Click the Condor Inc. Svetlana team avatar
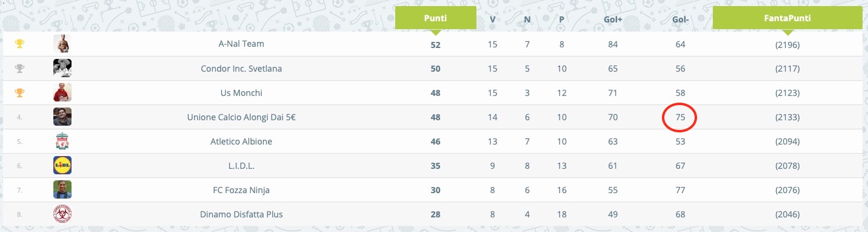 tap(62, 68)
